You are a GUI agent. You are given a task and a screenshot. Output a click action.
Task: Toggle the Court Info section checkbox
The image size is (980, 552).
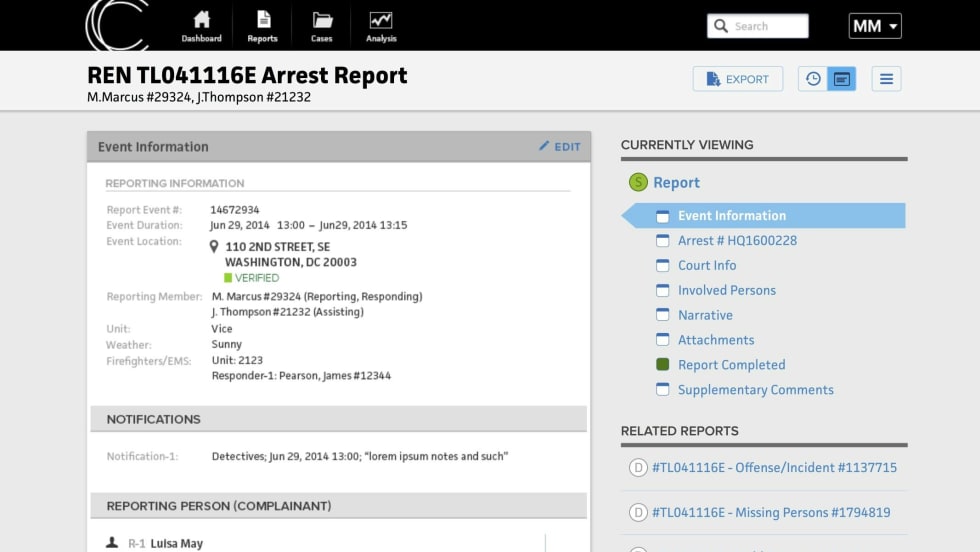click(662, 265)
